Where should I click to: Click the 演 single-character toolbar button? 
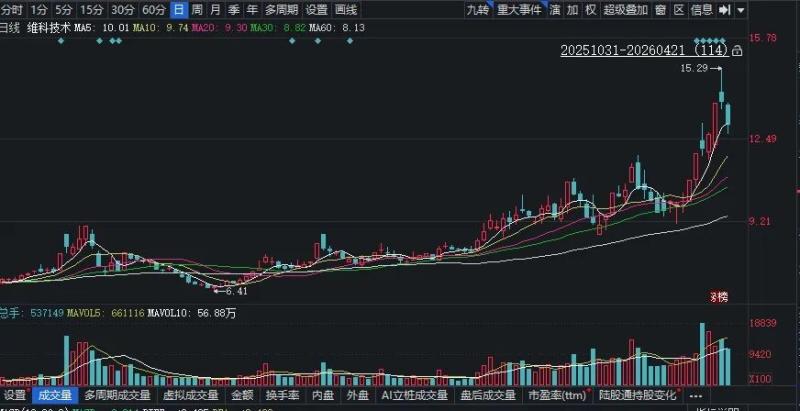(x=554, y=10)
